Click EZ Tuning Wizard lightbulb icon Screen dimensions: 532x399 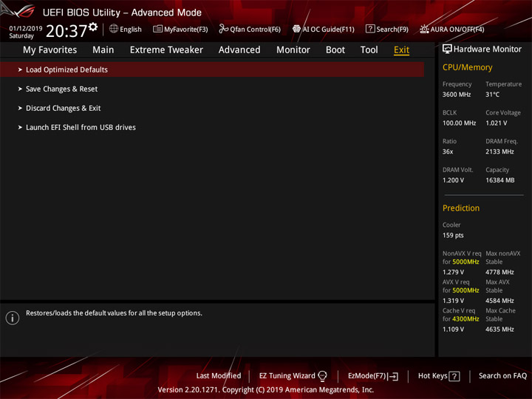coord(322,376)
